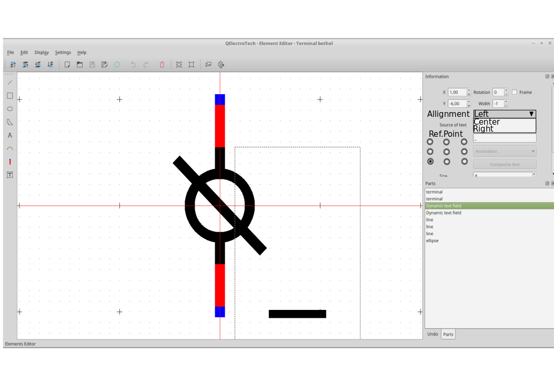Pick the polygon drawing tool
The width and height of the screenshot is (554, 392).
pos(9,122)
